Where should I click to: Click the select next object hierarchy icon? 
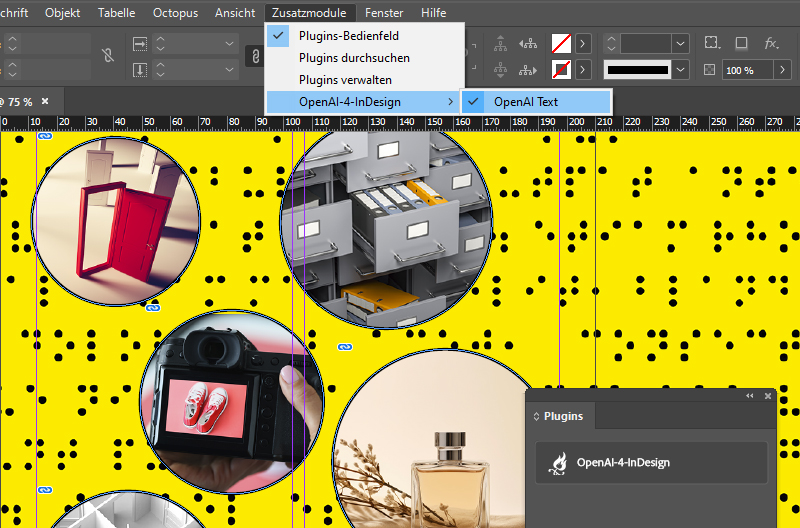click(x=529, y=70)
